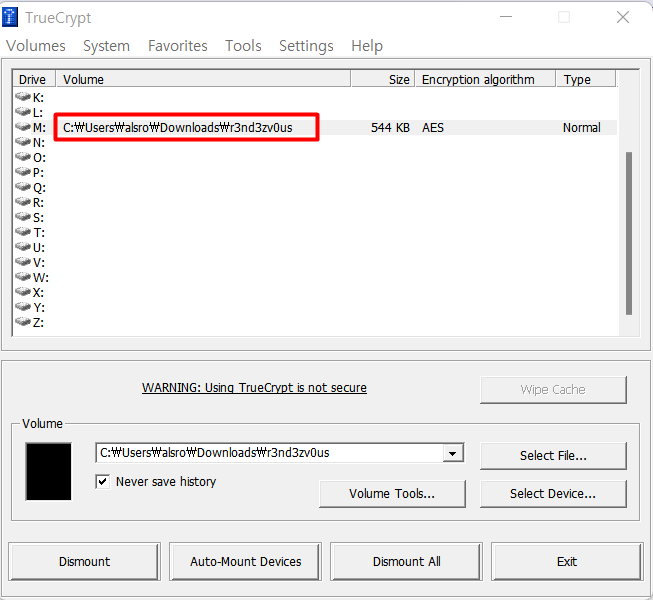Click the M: mounted drive icon
This screenshot has width=653, height=600.
[x=23, y=127]
